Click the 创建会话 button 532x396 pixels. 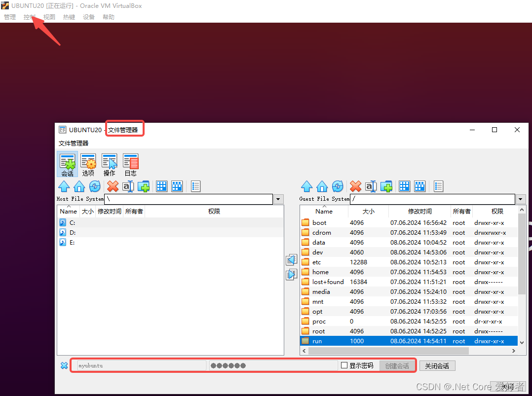[397, 366]
